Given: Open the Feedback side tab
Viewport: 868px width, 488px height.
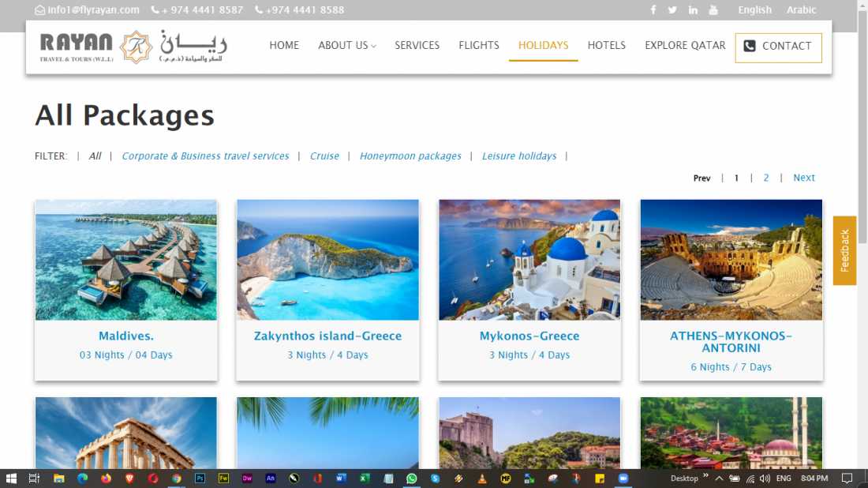Looking at the screenshot, I should 844,250.
